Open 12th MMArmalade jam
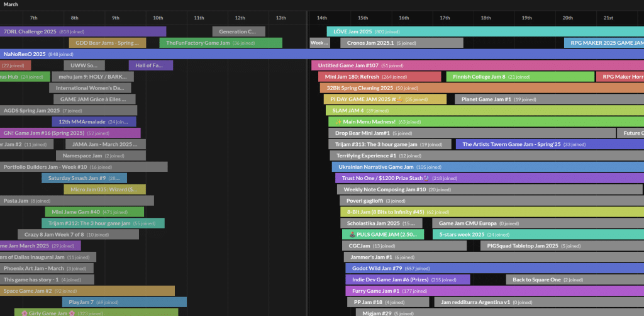 tap(94, 121)
